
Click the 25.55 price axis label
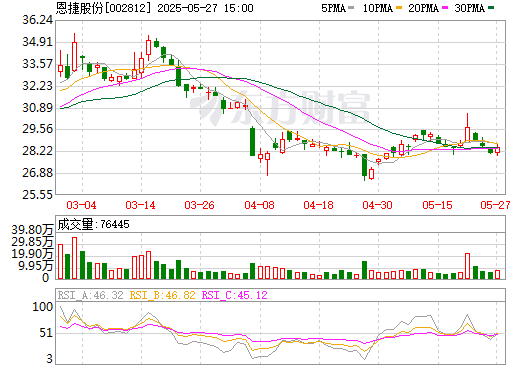point(37,195)
